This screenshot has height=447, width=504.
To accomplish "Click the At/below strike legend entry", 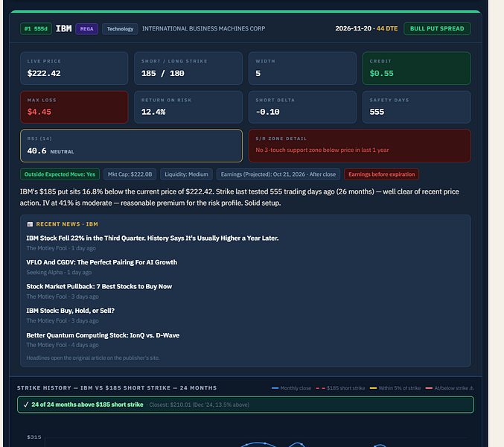I will [450, 388].
